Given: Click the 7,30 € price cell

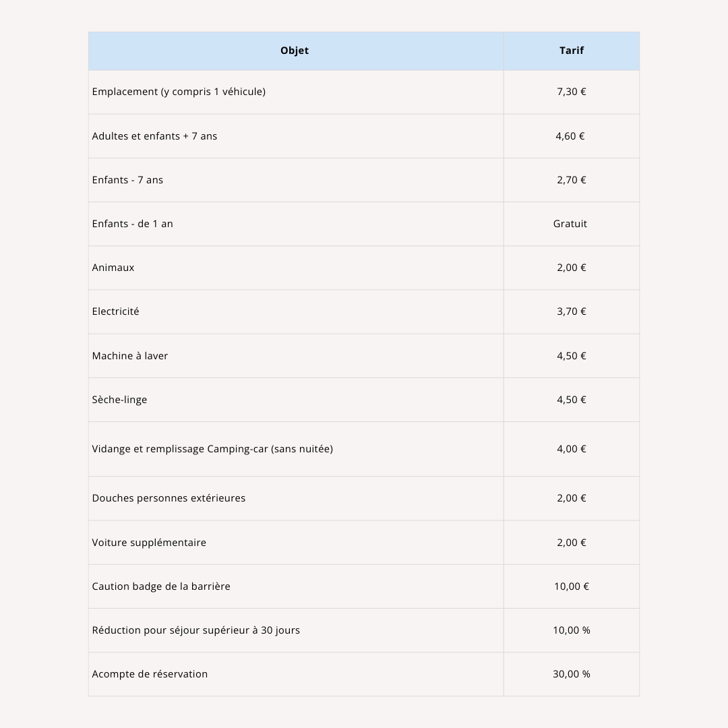Looking at the screenshot, I should pyautogui.click(x=572, y=92).
